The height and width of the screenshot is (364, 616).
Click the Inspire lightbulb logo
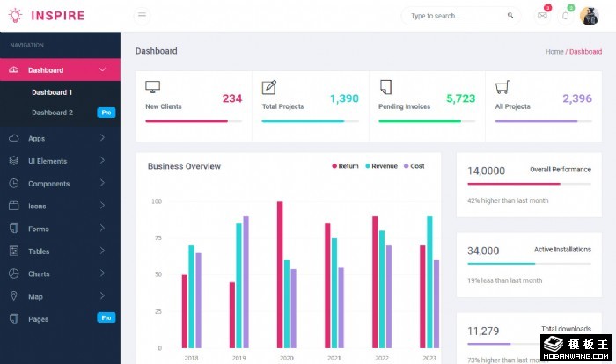15,15
